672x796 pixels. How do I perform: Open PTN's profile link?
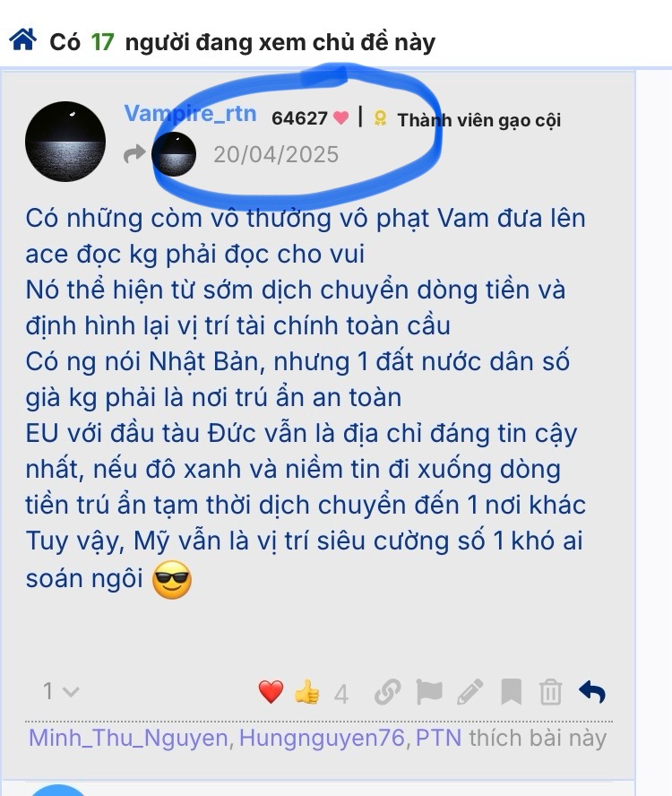[x=438, y=738]
